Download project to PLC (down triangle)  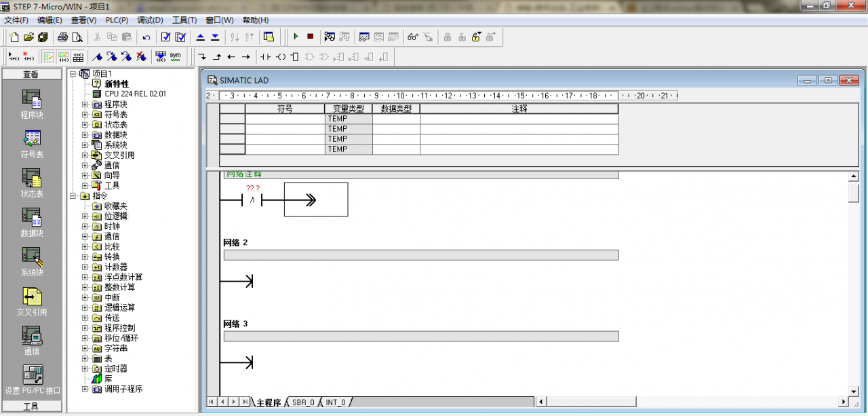coord(215,37)
